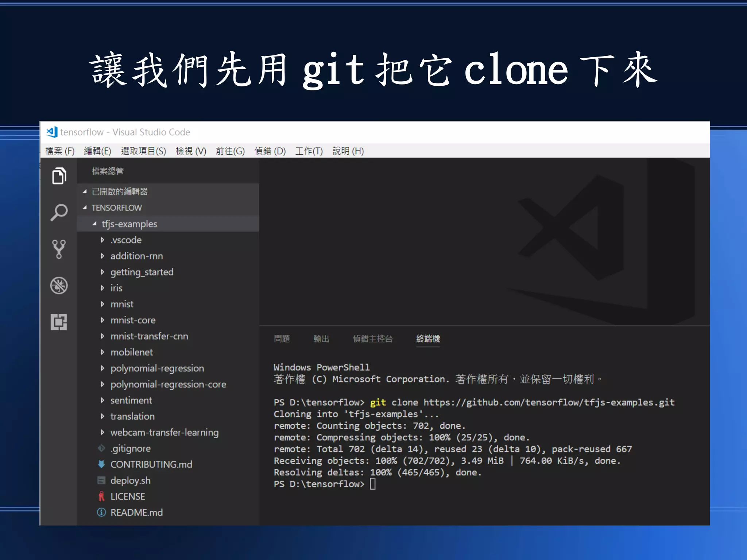
Task: Open the Debug view bug icon
Action: [x=59, y=285]
